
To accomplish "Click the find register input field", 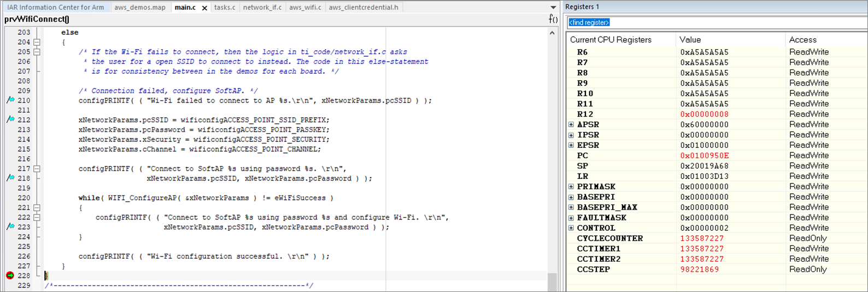I will point(716,22).
